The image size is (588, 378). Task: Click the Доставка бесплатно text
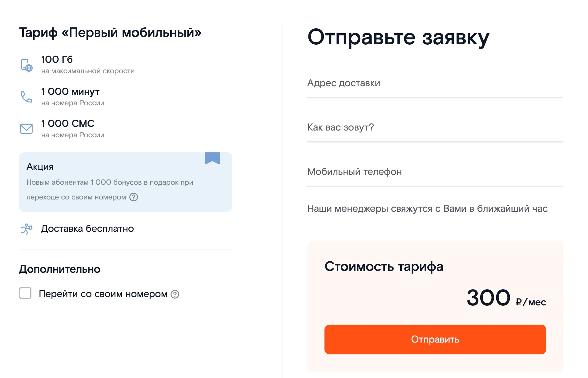tap(87, 229)
